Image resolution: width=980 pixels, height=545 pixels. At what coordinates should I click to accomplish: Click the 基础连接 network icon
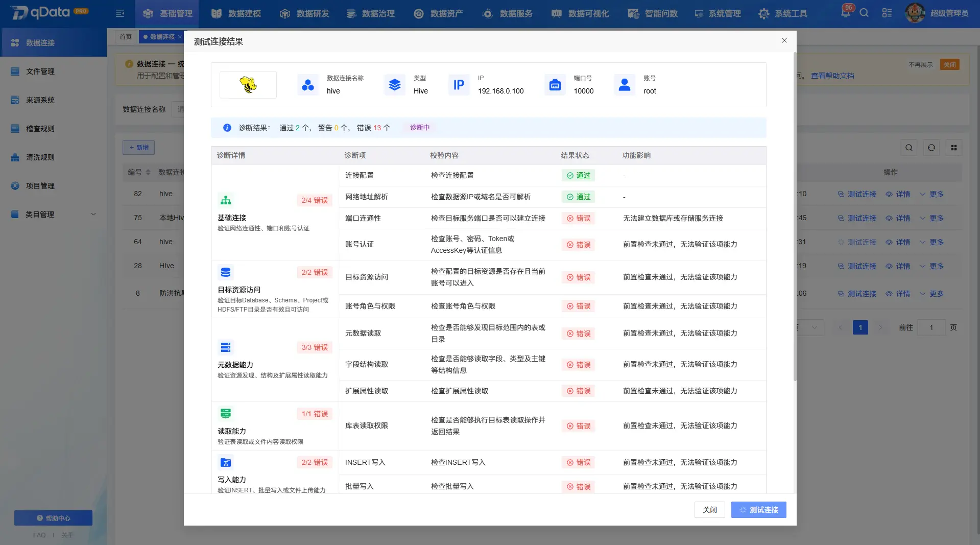tap(226, 200)
